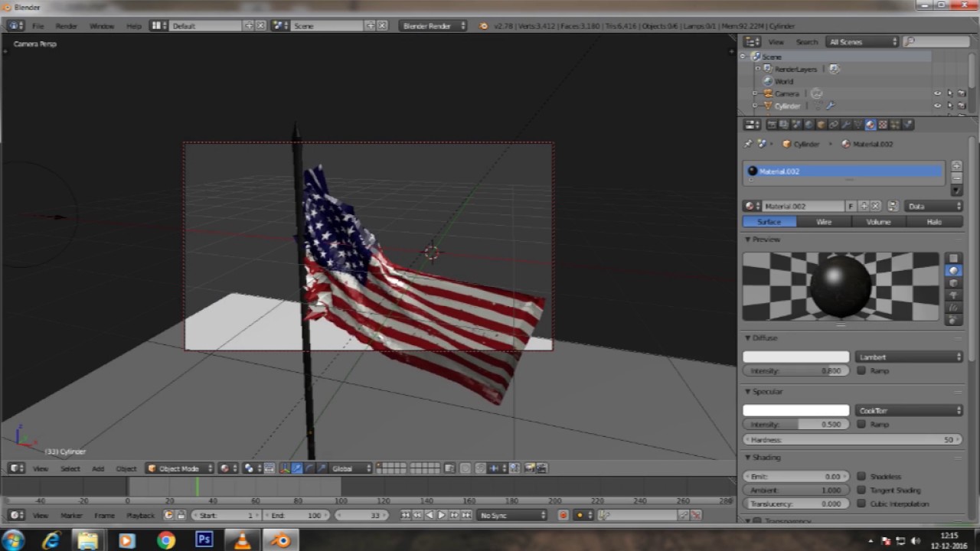Open the File menu
Image resolution: width=980 pixels, height=551 pixels.
[38, 26]
